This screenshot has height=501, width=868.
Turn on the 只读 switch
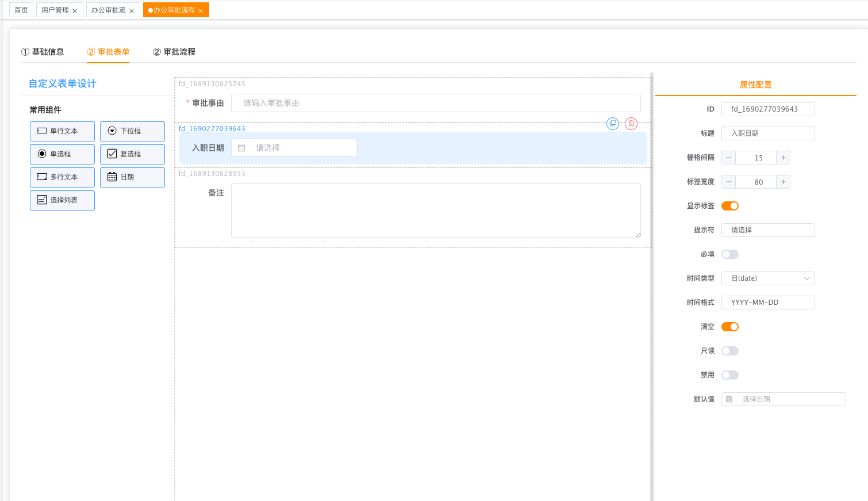[x=730, y=351]
